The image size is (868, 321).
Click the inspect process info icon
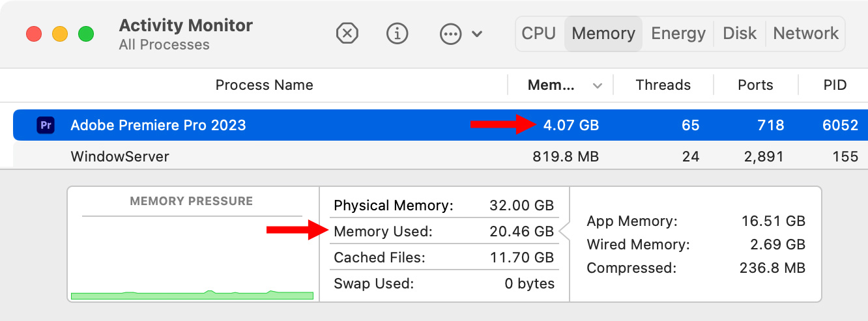[398, 33]
